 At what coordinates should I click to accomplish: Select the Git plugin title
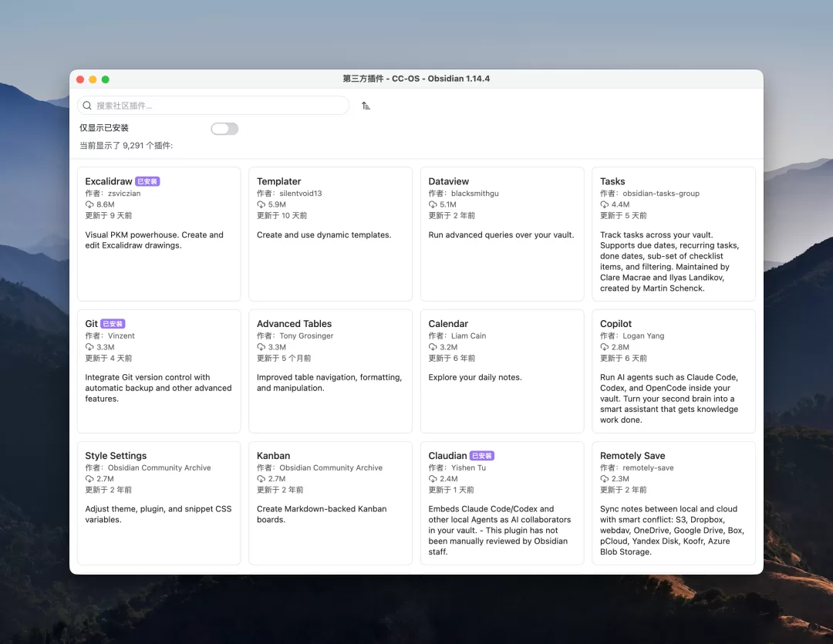click(91, 324)
